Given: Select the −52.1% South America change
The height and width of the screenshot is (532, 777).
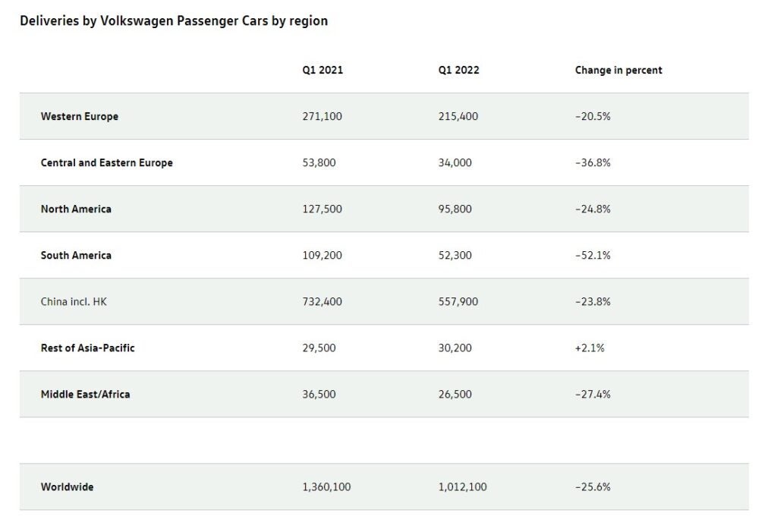Looking at the screenshot, I should click(593, 255).
